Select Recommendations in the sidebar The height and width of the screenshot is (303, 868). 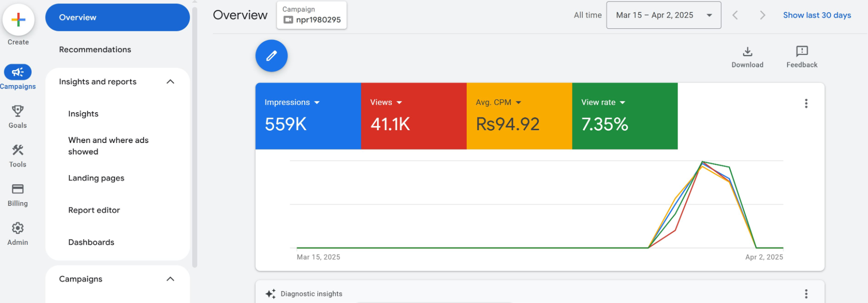[95, 50]
